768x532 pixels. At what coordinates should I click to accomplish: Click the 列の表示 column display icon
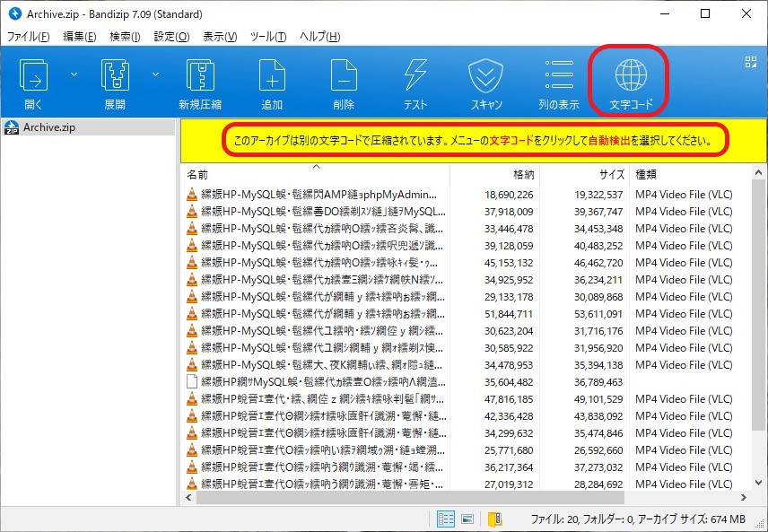pyautogui.click(x=558, y=76)
